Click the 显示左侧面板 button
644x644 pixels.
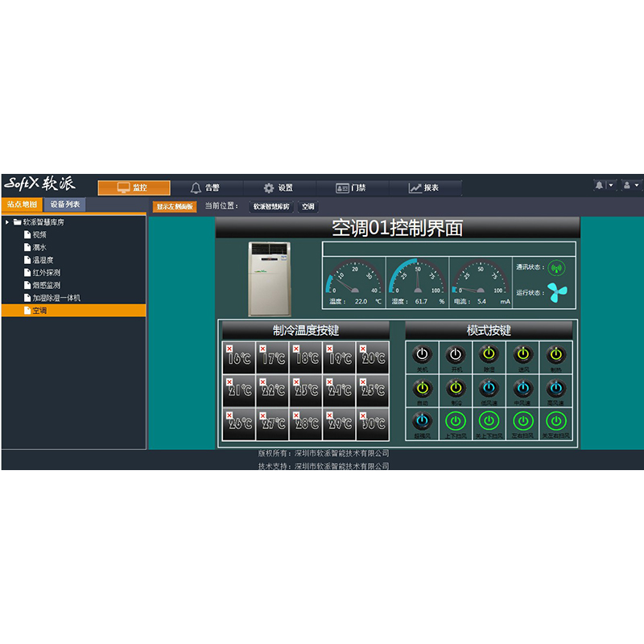pos(175,207)
